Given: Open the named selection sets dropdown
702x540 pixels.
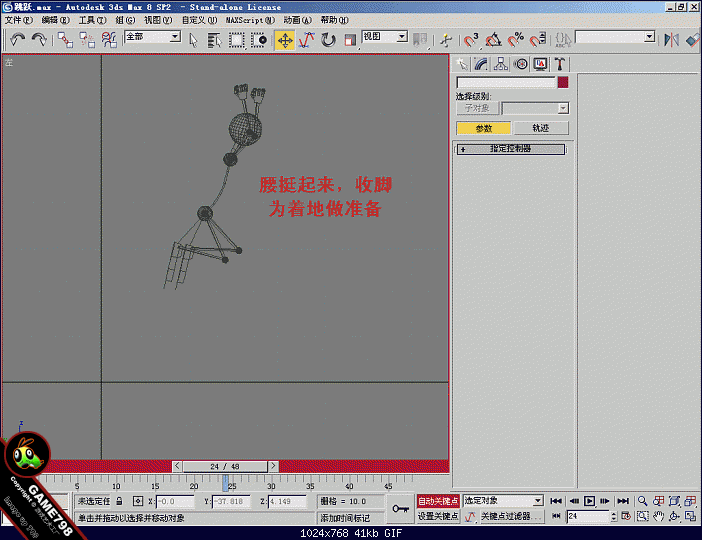Looking at the screenshot, I should tap(615, 37).
